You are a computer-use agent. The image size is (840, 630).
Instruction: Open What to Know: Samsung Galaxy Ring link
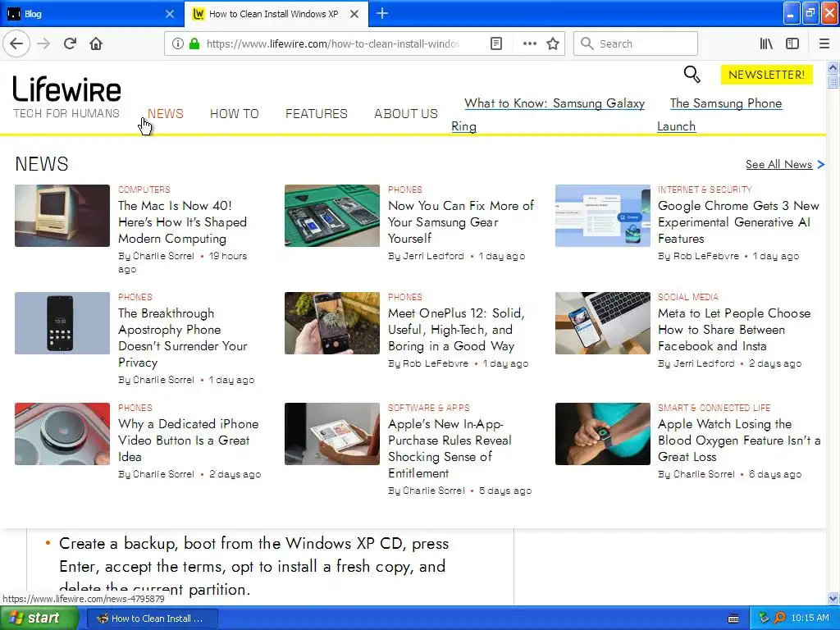coord(548,115)
